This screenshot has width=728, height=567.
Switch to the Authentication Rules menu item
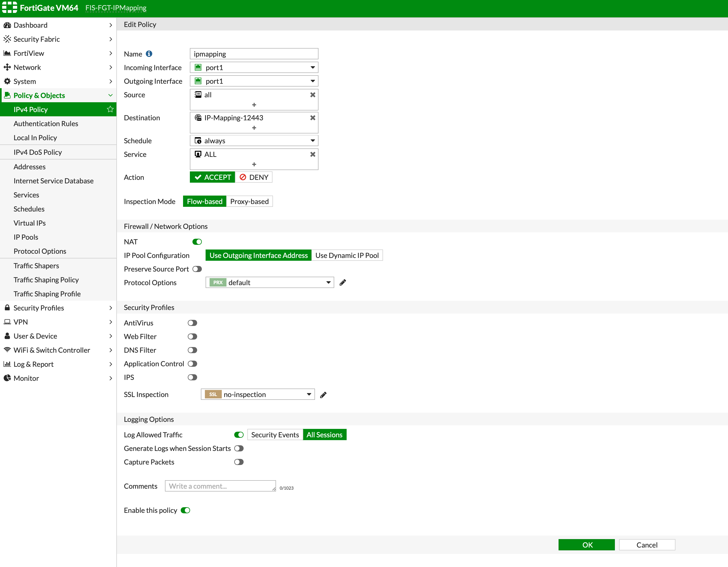(x=46, y=123)
